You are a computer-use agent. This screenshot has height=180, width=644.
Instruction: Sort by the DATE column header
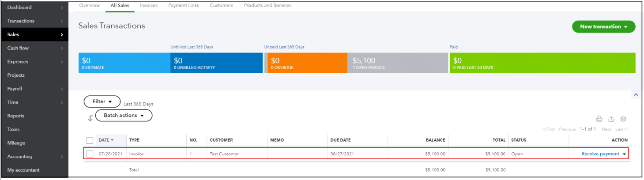[x=106, y=140]
